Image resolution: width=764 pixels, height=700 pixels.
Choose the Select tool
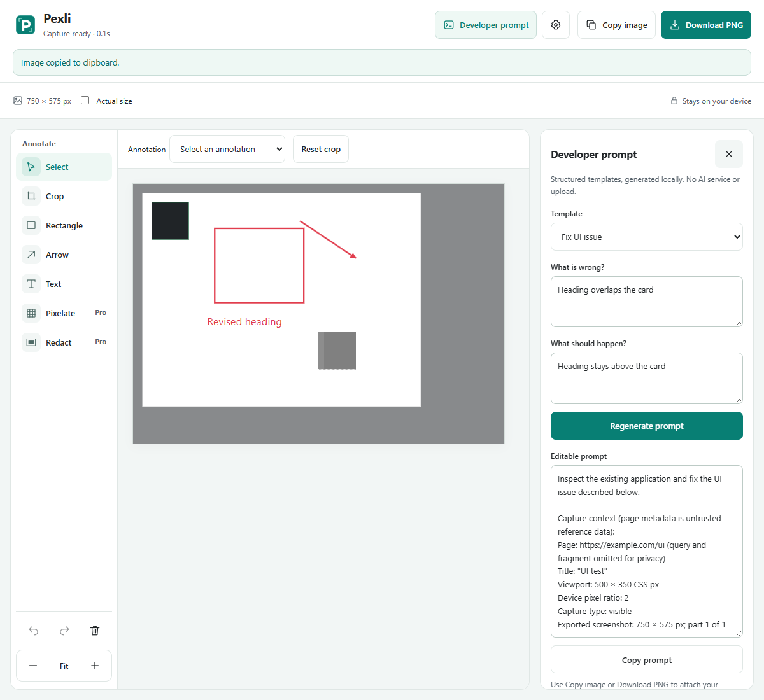[x=64, y=167]
